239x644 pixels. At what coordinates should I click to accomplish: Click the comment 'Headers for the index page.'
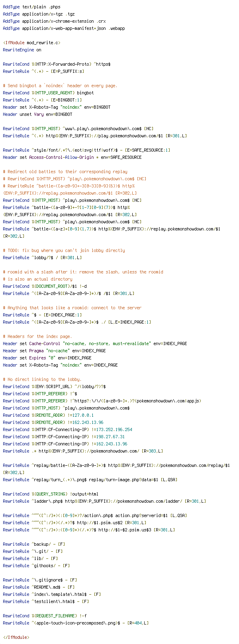point(37,336)
